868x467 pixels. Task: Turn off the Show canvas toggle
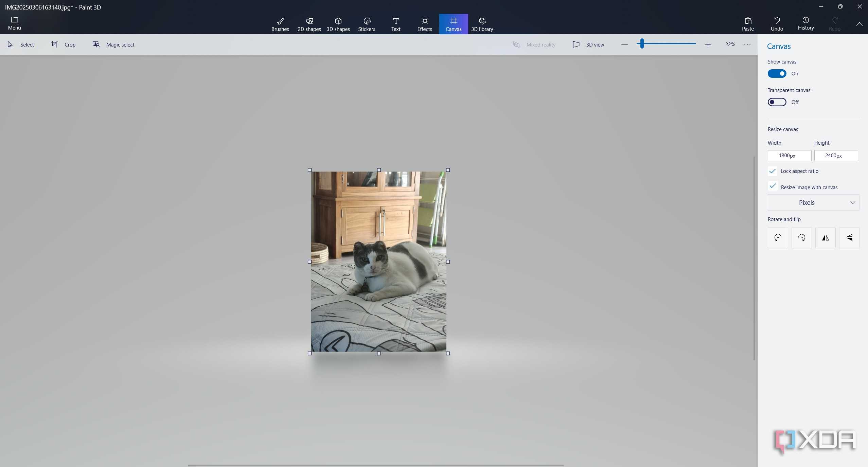777,74
